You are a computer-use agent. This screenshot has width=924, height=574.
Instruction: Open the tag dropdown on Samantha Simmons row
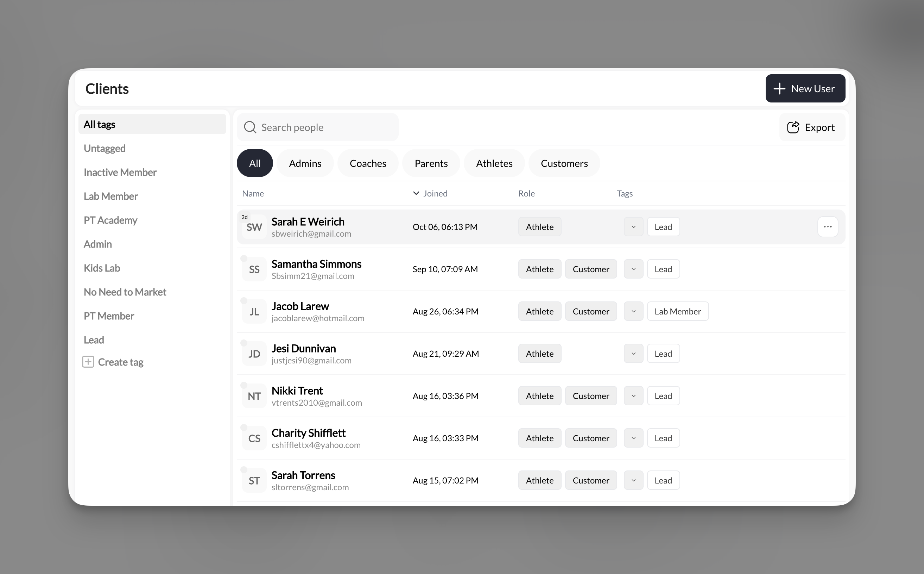click(633, 269)
